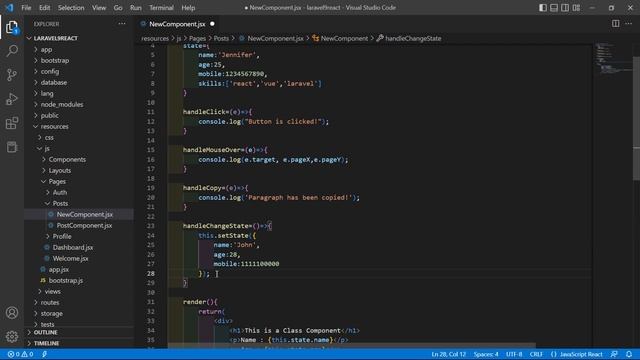
Task: Click the Accounts icon in activity bar
Action: click(x=12, y=313)
